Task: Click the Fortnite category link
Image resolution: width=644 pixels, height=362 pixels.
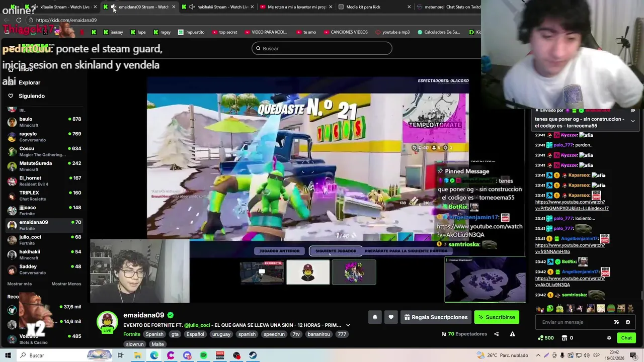Action: [132, 334]
